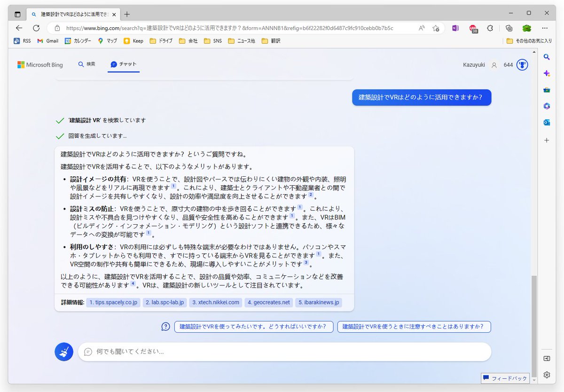Click the address bar URL
Screen dimensions: 564x392
click(x=230, y=28)
